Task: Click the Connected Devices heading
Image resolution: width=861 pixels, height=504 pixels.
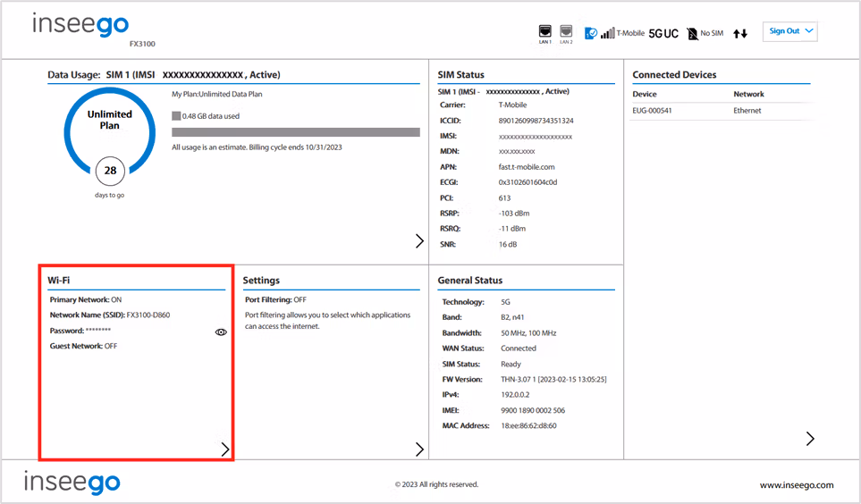Action: click(674, 75)
